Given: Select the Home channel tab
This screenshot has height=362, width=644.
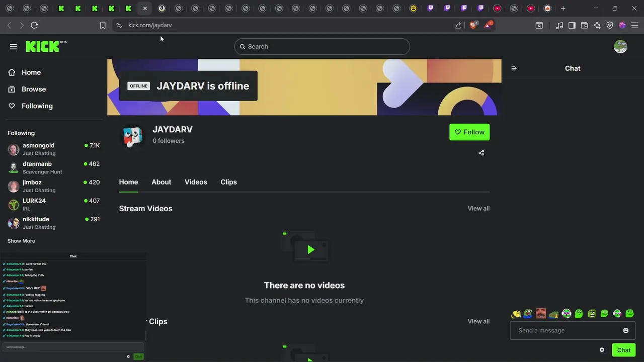Looking at the screenshot, I should [x=128, y=182].
